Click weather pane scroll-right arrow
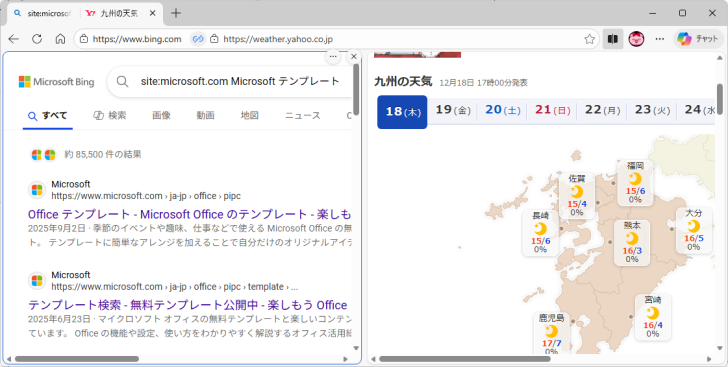The width and height of the screenshot is (728, 367). 709,359
